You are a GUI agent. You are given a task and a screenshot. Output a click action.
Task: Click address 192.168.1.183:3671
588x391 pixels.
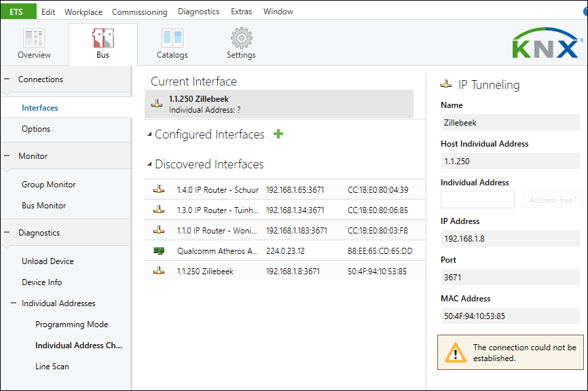297,231
